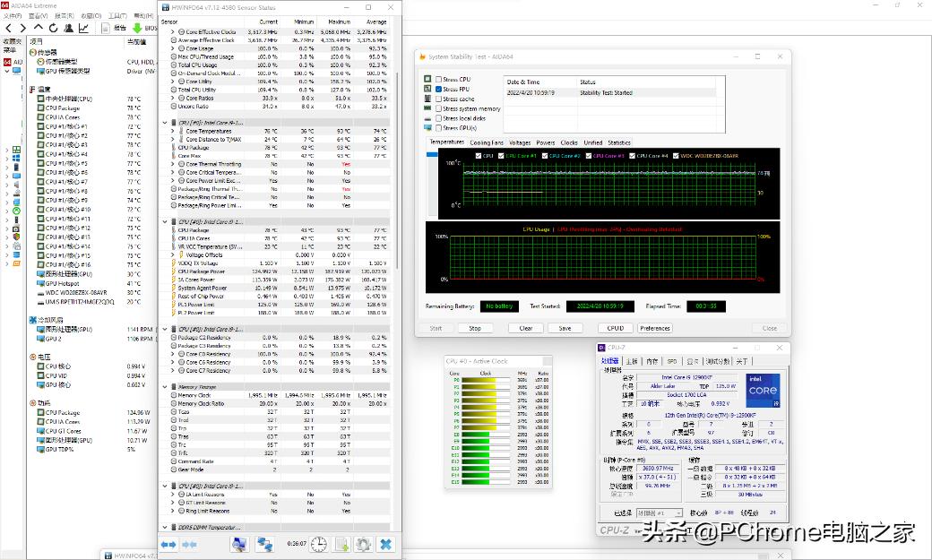Uncheck the Stress FPU checkbox
932x560 pixels.
point(437,88)
